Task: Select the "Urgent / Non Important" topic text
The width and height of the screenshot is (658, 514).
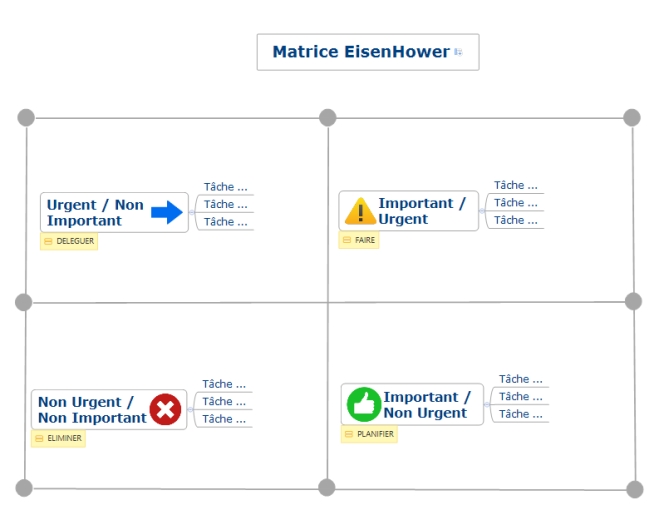Action: pos(95,212)
